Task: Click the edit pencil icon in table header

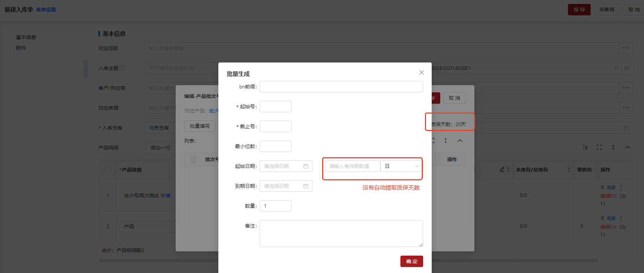Action: coord(502,170)
